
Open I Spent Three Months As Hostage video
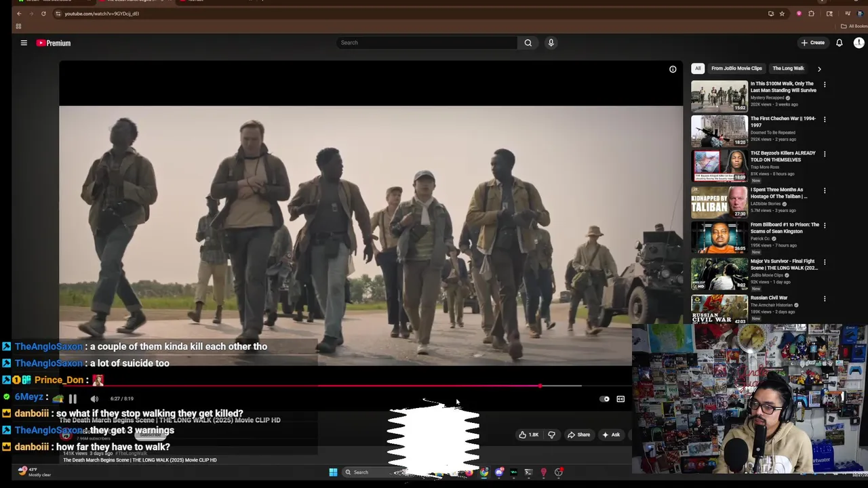pyautogui.click(x=779, y=193)
